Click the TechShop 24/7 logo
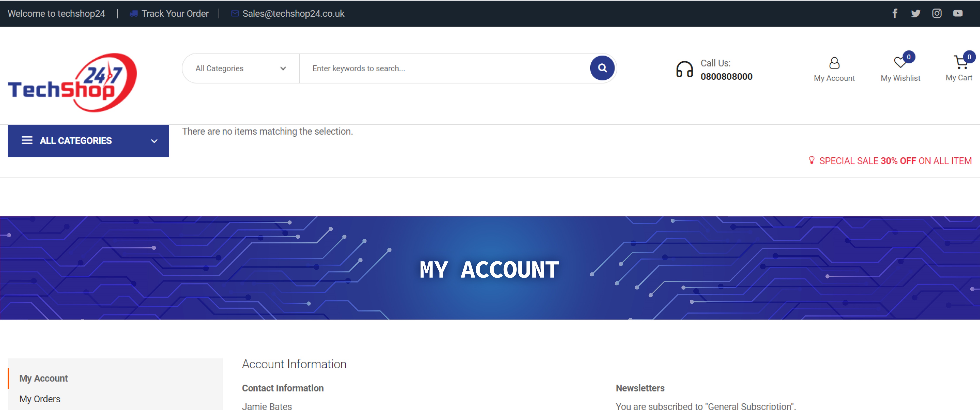This screenshot has height=410, width=980. point(72,83)
